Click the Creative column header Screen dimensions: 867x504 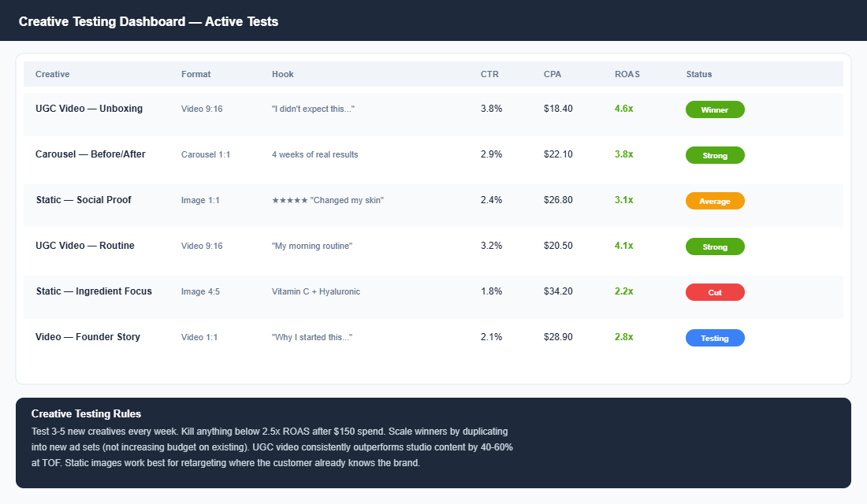tap(52, 74)
